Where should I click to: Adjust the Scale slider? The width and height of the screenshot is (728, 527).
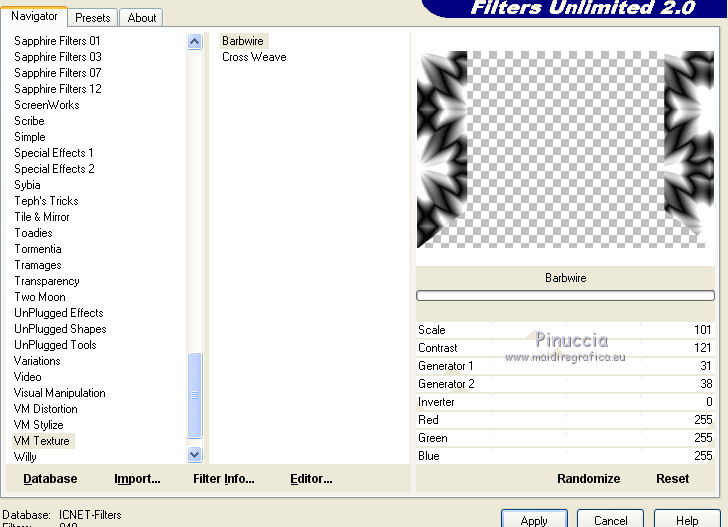coord(565,330)
